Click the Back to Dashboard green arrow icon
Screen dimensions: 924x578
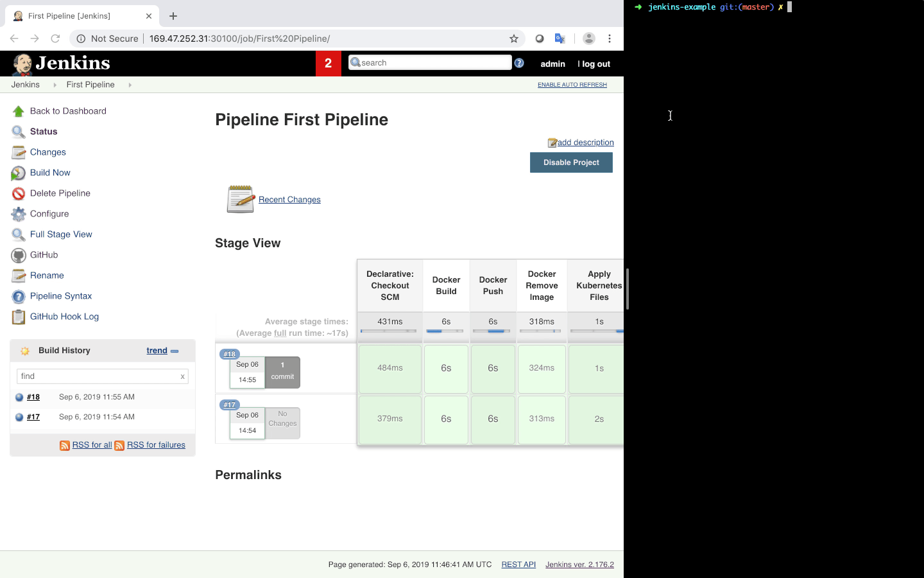tap(19, 111)
